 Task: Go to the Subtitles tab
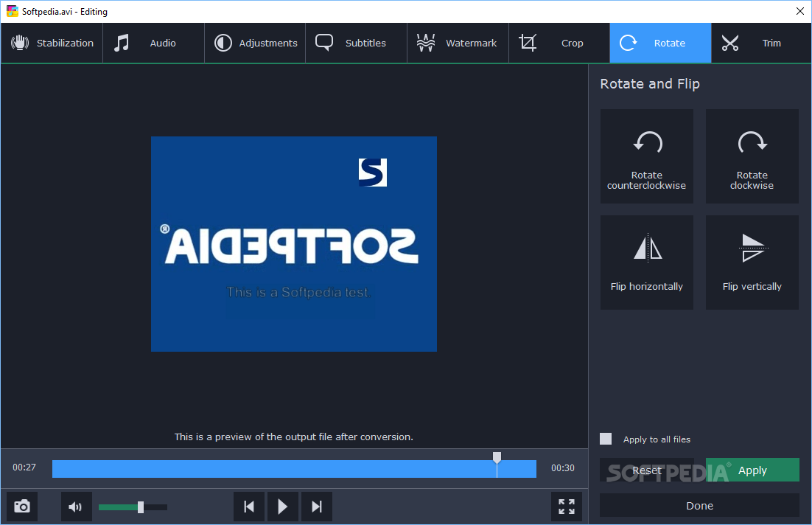click(x=356, y=43)
